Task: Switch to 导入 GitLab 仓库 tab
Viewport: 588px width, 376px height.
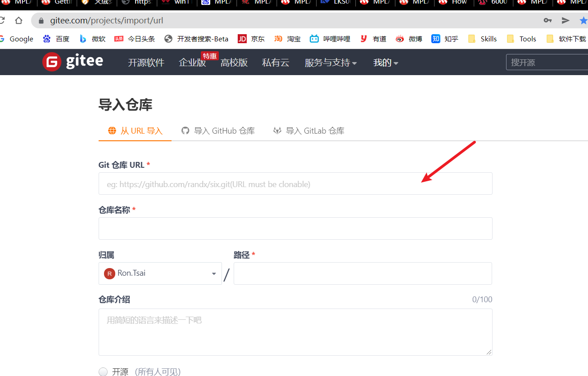Action: (309, 131)
